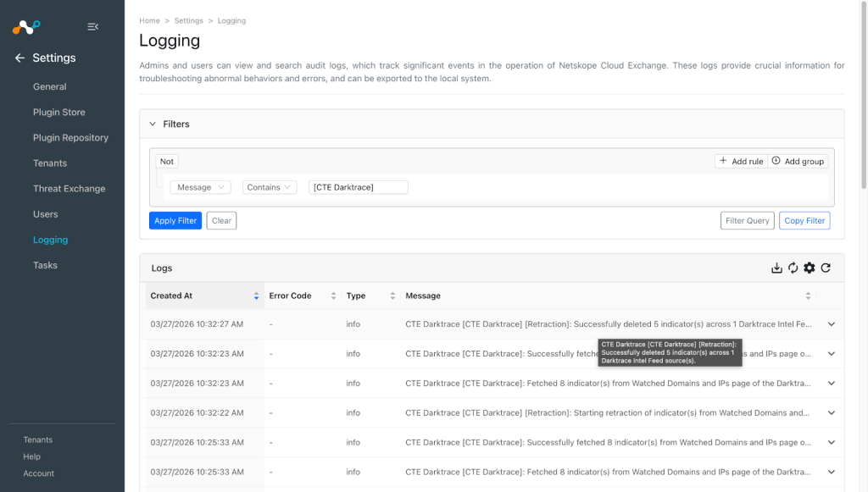This screenshot has height=492, width=868.
Task: Add group to filter
Action: 798,162
